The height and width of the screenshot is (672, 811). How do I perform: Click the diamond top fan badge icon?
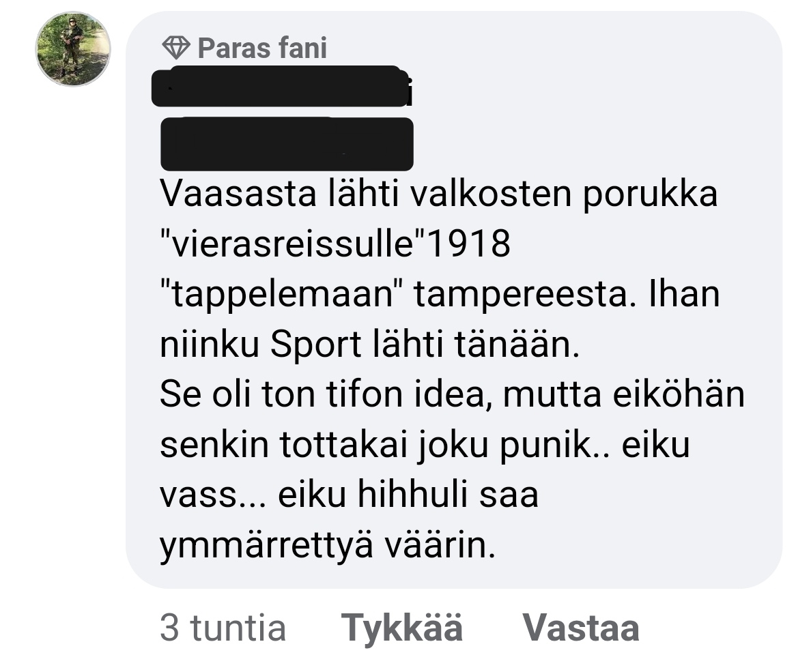point(176,48)
